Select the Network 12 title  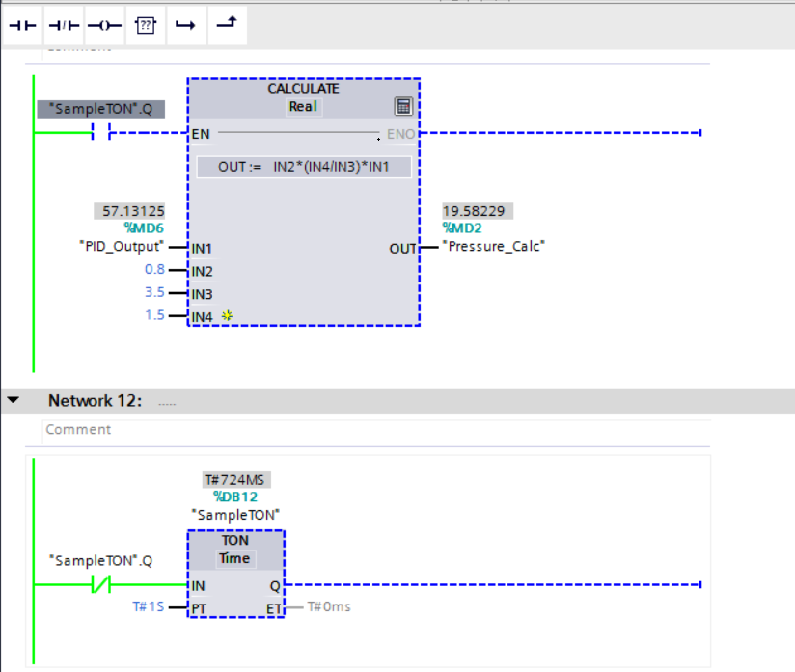pyautogui.click(x=95, y=401)
